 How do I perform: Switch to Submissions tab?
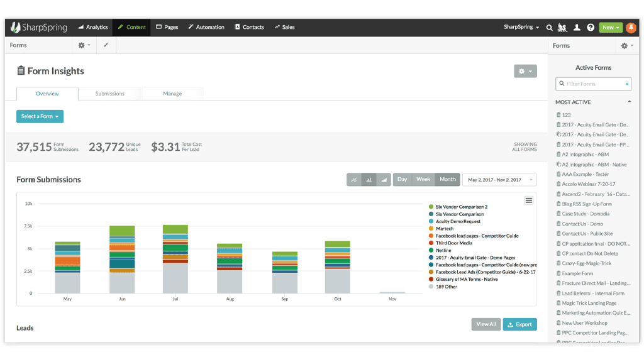click(x=109, y=94)
